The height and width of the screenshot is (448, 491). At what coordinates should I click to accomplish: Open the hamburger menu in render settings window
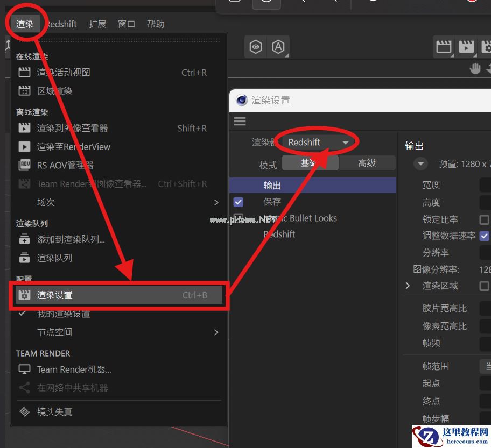[x=240, y=122]
